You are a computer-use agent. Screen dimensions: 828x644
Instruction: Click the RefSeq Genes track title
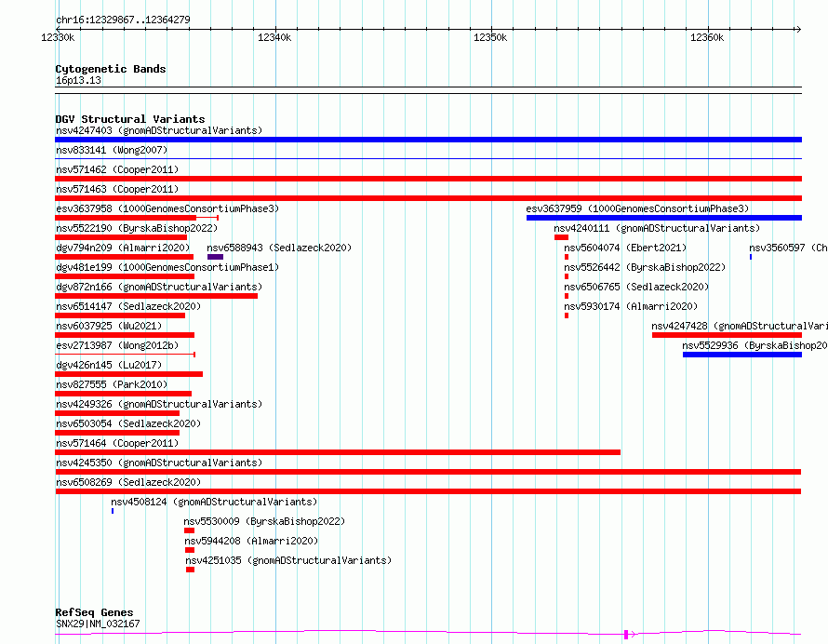[94, 613]
